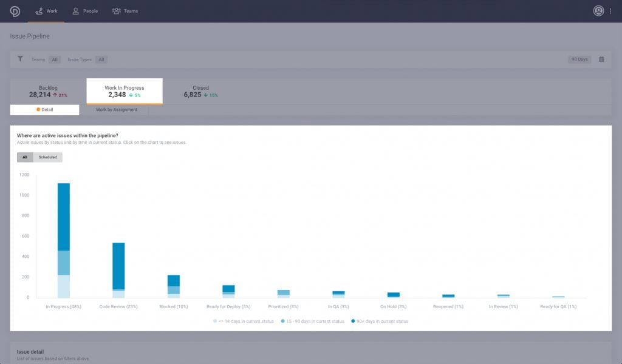This screenshot has height=364, width=622.
Task: Click the filter funnel icon
Action: [x=19, y=59]
